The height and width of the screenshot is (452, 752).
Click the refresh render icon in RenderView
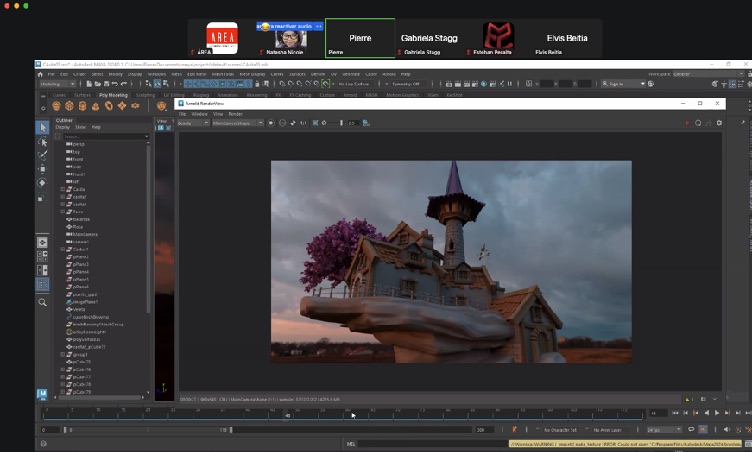(x=698, y=123)
